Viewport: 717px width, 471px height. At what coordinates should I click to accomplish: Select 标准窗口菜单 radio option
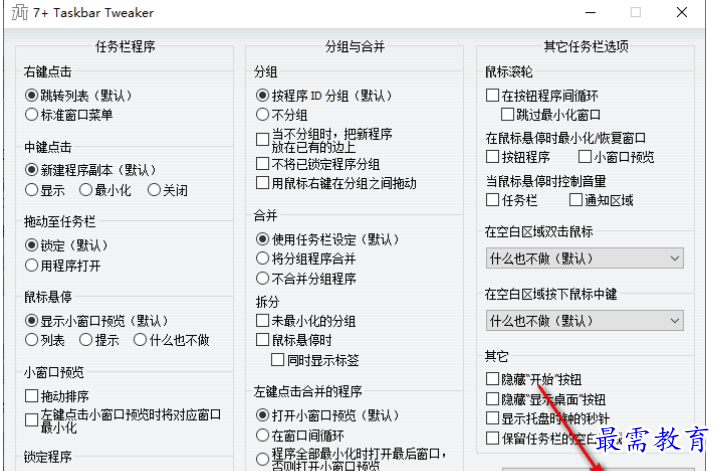click(x=31, y=114)
